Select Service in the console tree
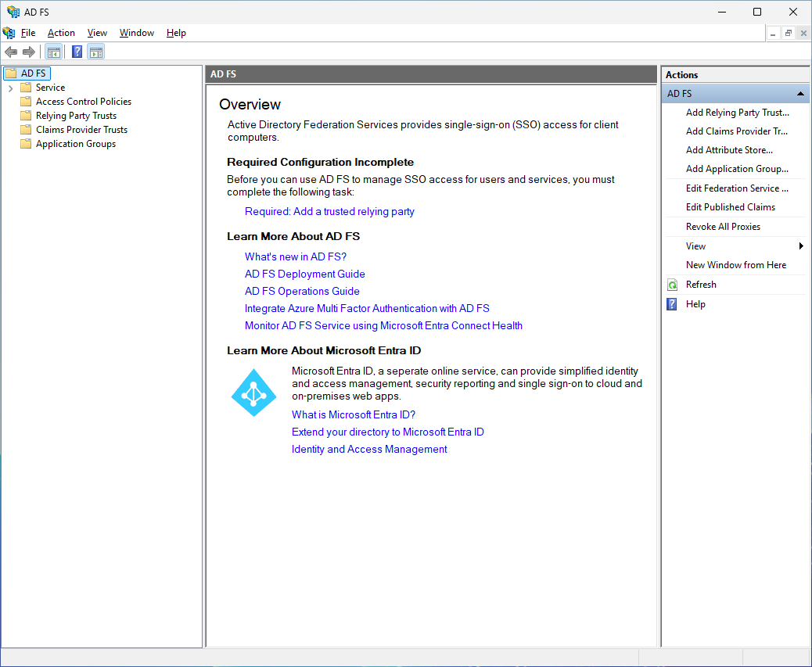The image size is (812, 667). [x=50, y=88]
